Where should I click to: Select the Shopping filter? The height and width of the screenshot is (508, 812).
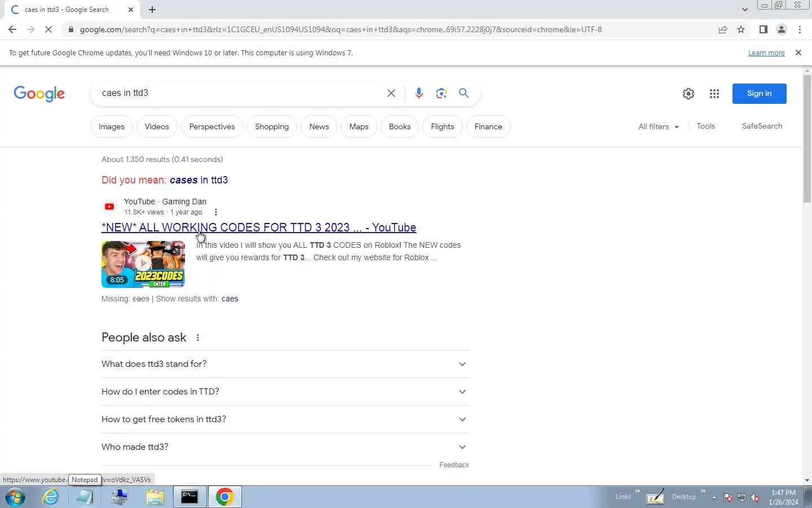click(x=272, y=126)
